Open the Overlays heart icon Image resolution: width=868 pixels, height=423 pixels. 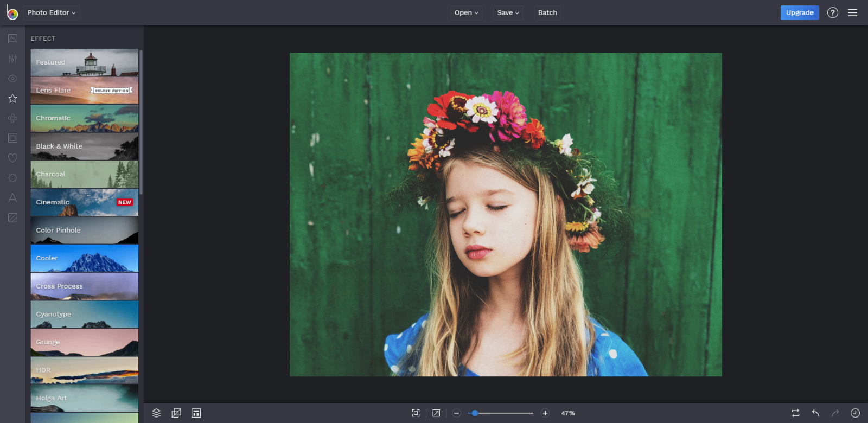click(x=12, y=158)
